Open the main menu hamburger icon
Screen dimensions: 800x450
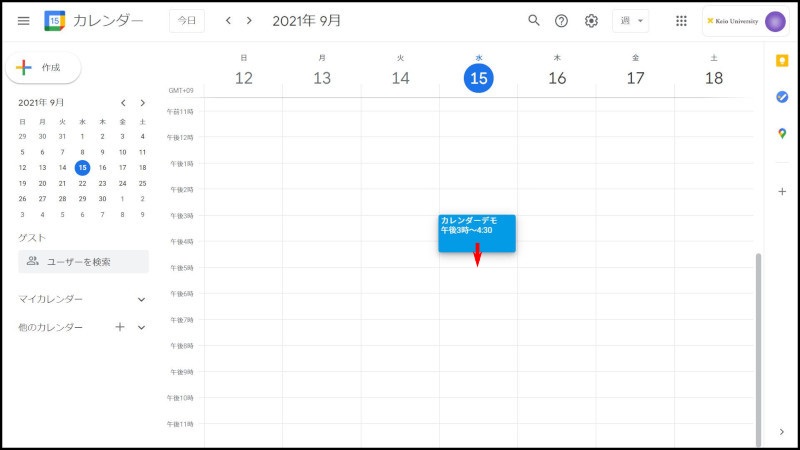(24, 21)
